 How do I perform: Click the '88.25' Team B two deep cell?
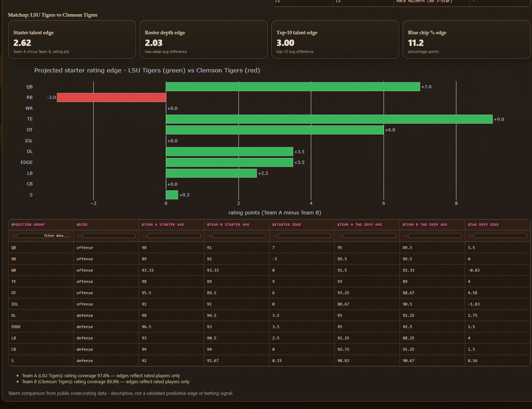pyautogui.click(x=432, y=338)
